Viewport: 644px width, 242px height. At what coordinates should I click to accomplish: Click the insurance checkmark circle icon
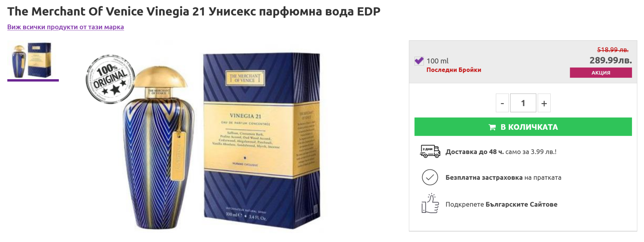pyautogui.click(x=430, y=177)
